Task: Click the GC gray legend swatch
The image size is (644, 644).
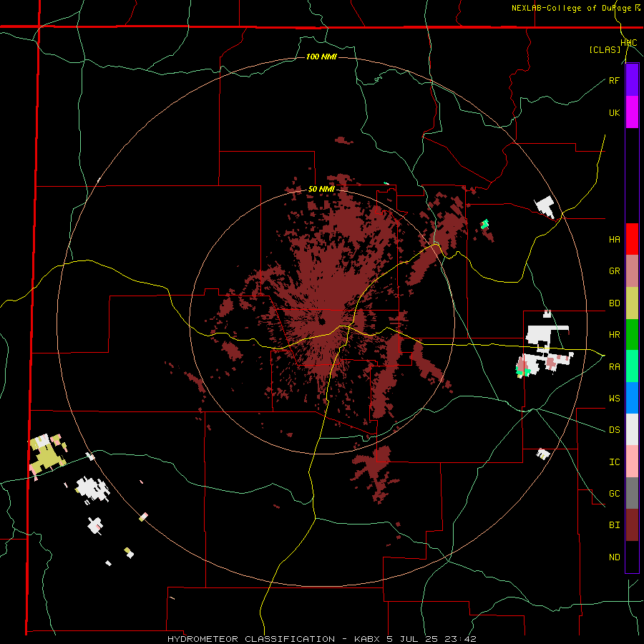Action: [632, 493]
